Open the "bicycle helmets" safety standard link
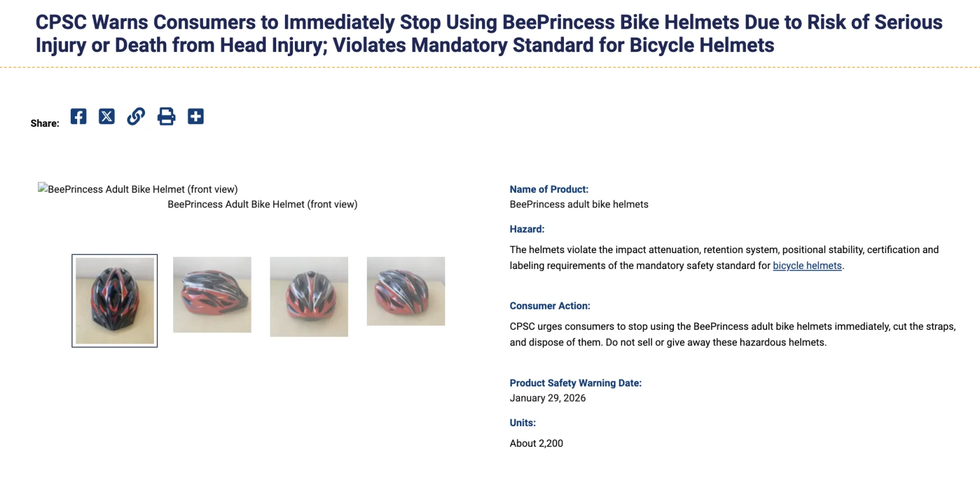980x480 pixels. tap(807, 265)
